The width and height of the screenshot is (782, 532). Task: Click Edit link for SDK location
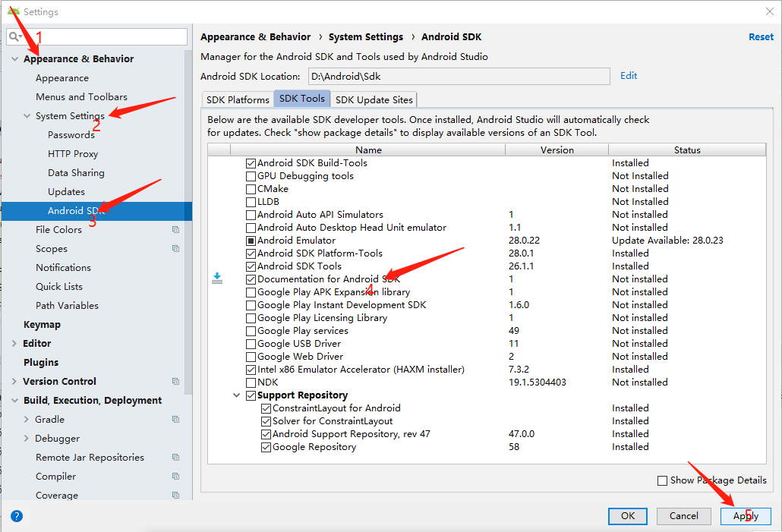629,76
